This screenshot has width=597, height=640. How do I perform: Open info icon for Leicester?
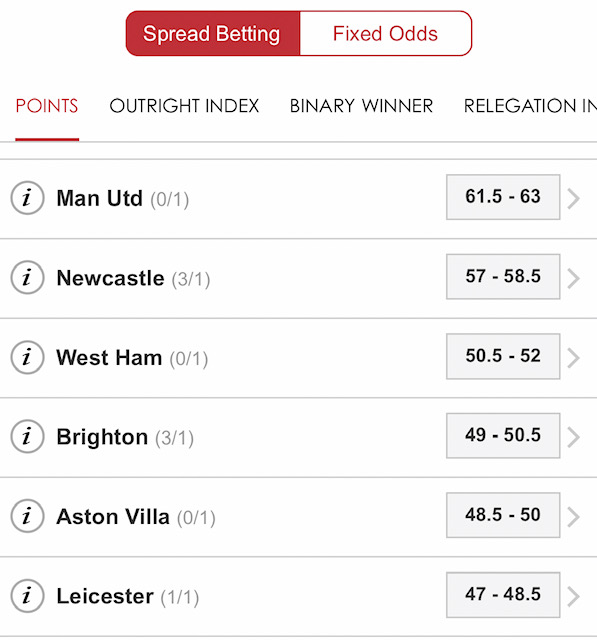27,596
